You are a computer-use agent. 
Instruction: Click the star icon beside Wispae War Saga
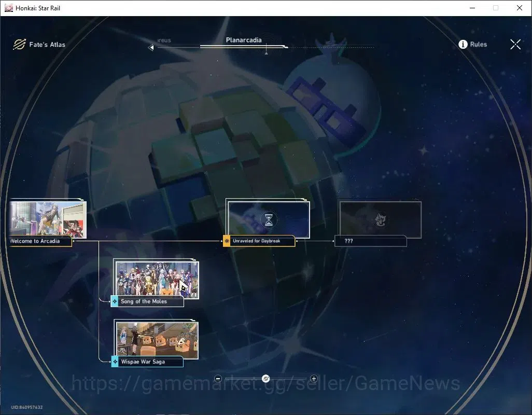[115, 362]
